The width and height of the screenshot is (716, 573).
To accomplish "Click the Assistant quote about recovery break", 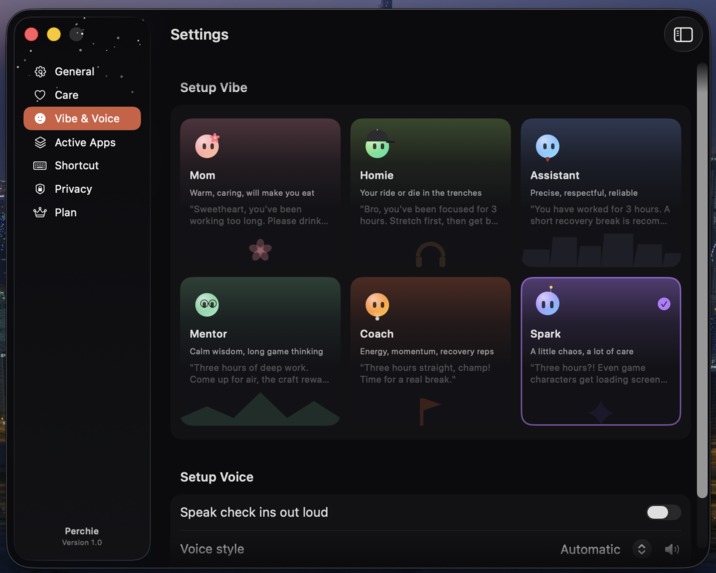I will coord(600,215).
